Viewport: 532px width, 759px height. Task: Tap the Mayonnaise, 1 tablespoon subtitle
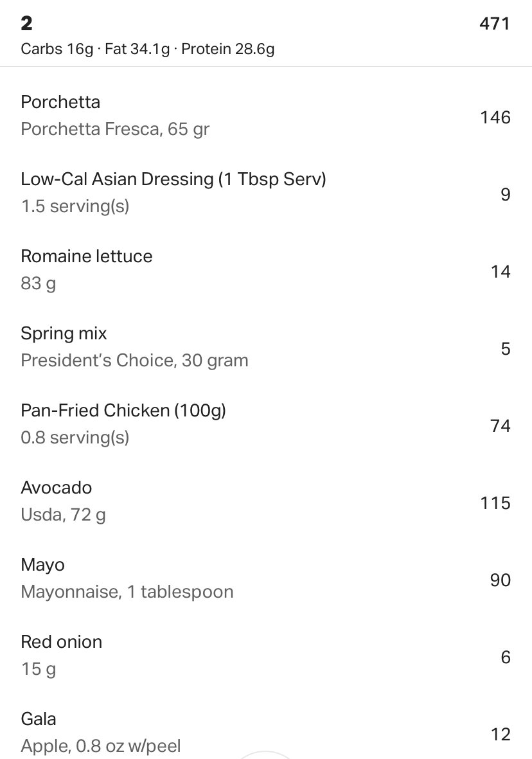[127, 592]
